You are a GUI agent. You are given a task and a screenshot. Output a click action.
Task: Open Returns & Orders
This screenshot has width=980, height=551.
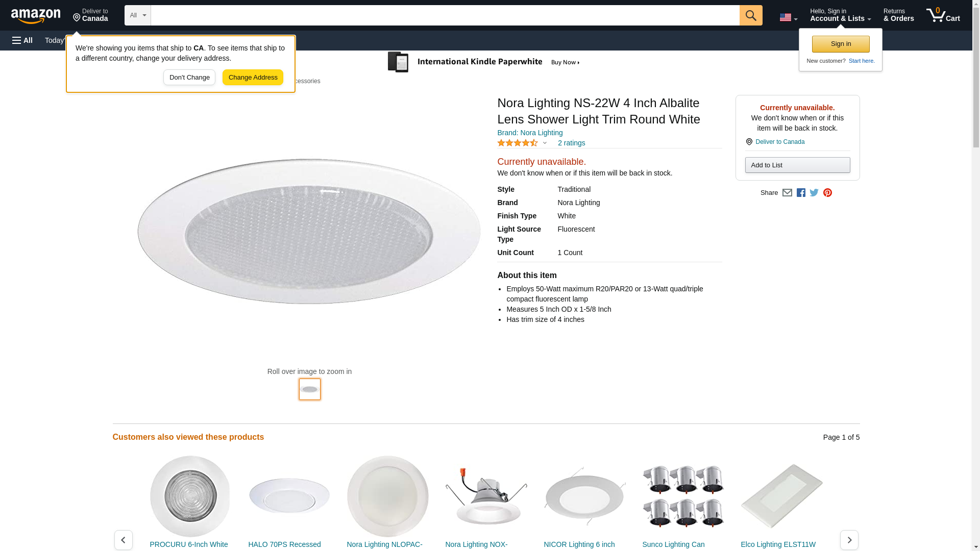point(898,15)
